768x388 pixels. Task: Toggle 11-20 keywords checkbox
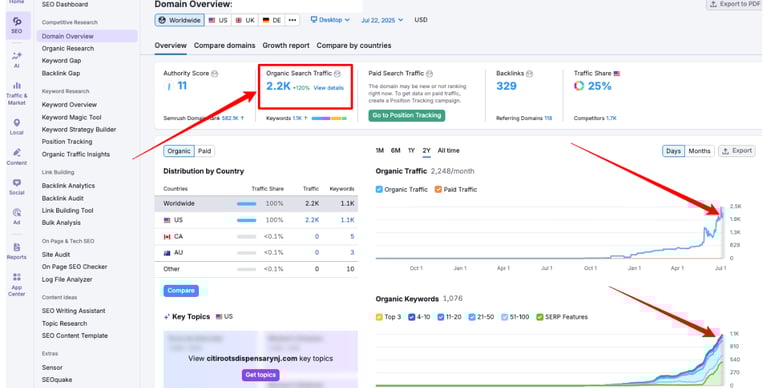[x=441, y=317]
